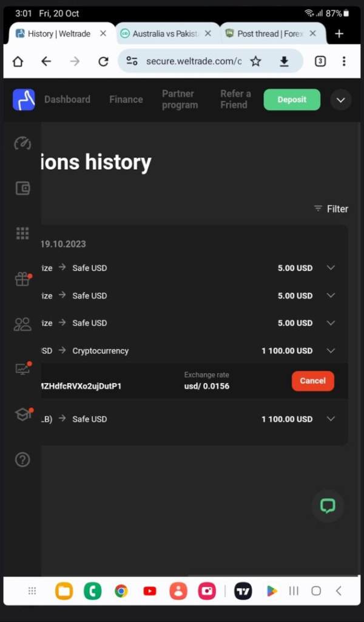Open the Partner program menu
The image size is (364, 622).
click(x=180, y=100)
